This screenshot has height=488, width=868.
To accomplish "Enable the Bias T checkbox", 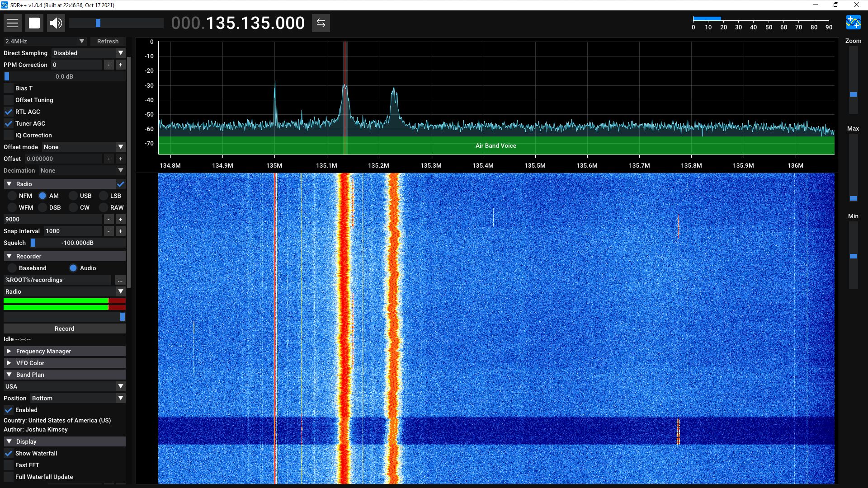I will pos(9,88).
